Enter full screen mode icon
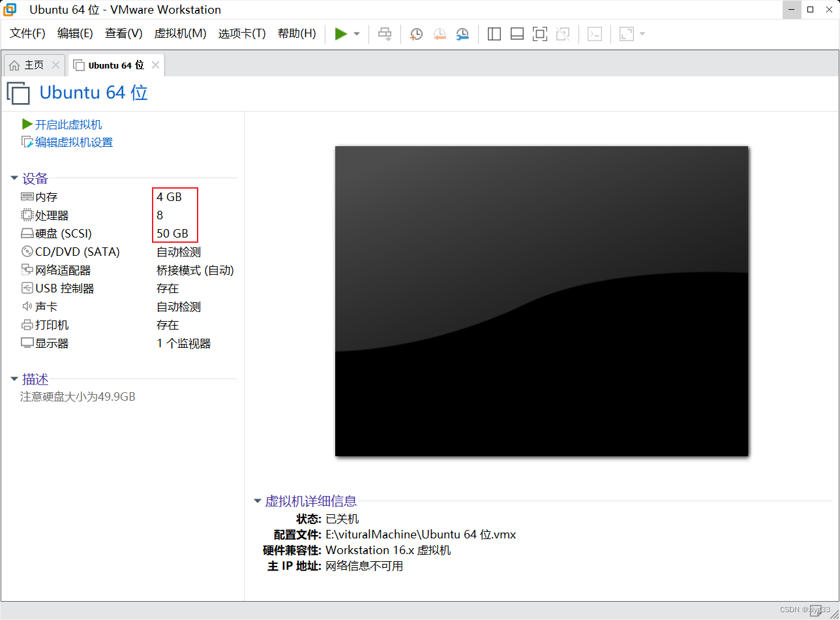 click(x=540, y=34)
